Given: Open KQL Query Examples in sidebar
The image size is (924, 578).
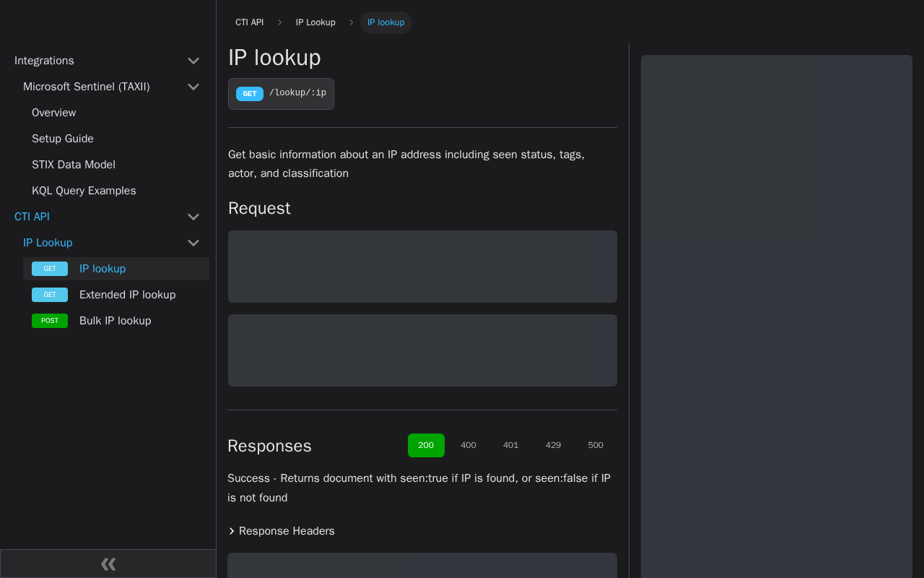Looking at the screenshot, I should click(84, 191).
